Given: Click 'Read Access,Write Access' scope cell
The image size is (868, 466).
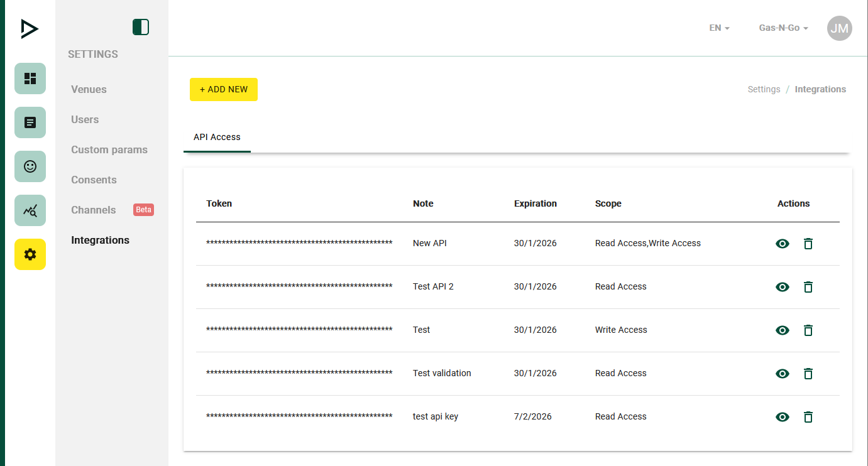Looking at the screenshot, I should pos(648,243).
